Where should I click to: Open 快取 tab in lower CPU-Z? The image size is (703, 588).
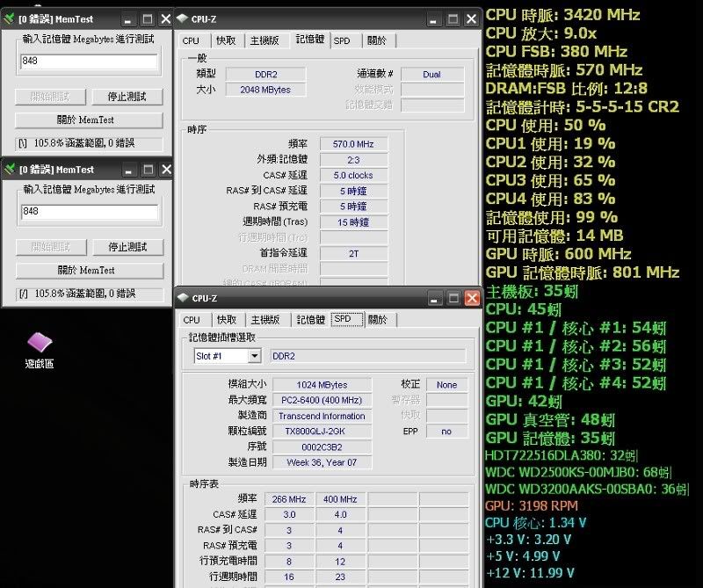tap(227, 320)
